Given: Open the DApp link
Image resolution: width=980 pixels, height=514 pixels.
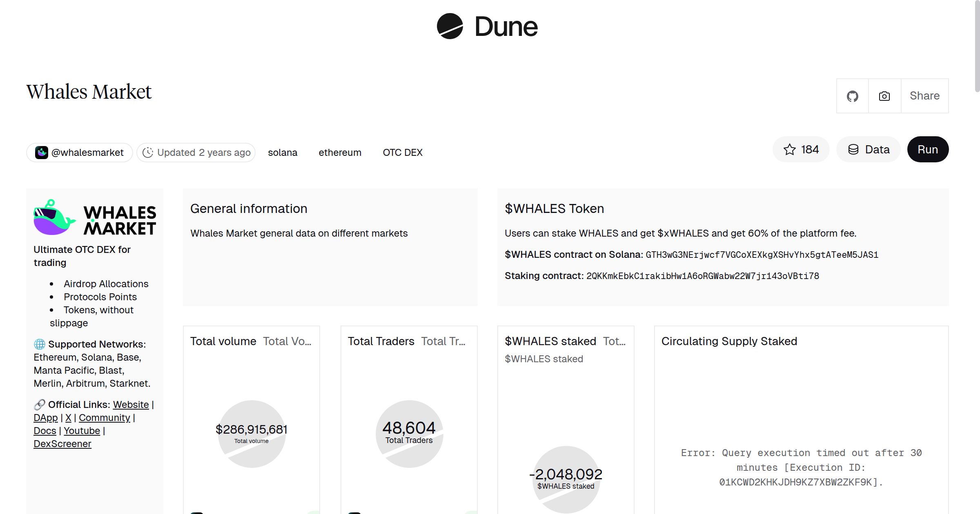Looking at the screenshot, I should (x=45, y=417).
